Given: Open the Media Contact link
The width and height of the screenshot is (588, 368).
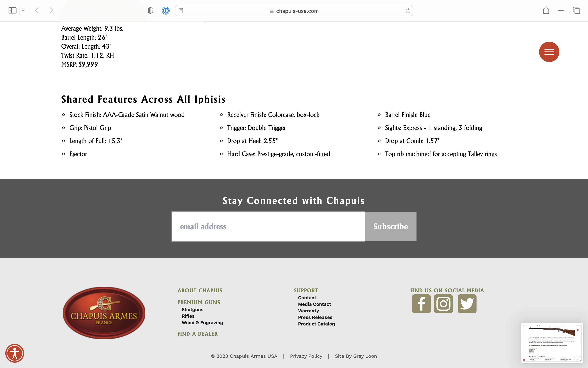Looking at the screenshot, I should pos(314,304).
